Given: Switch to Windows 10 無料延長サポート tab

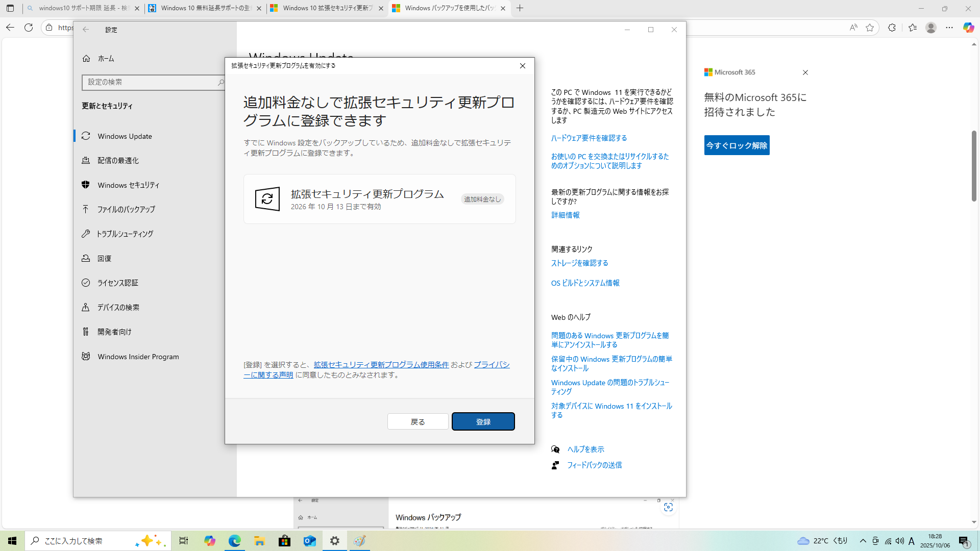Looking at the screenshot, I should coord(205,8).
